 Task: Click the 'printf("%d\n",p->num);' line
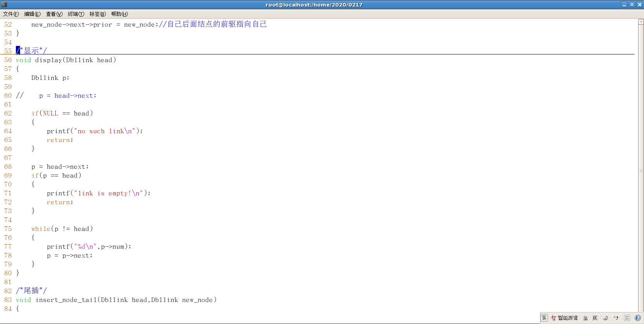coord(89,246)
